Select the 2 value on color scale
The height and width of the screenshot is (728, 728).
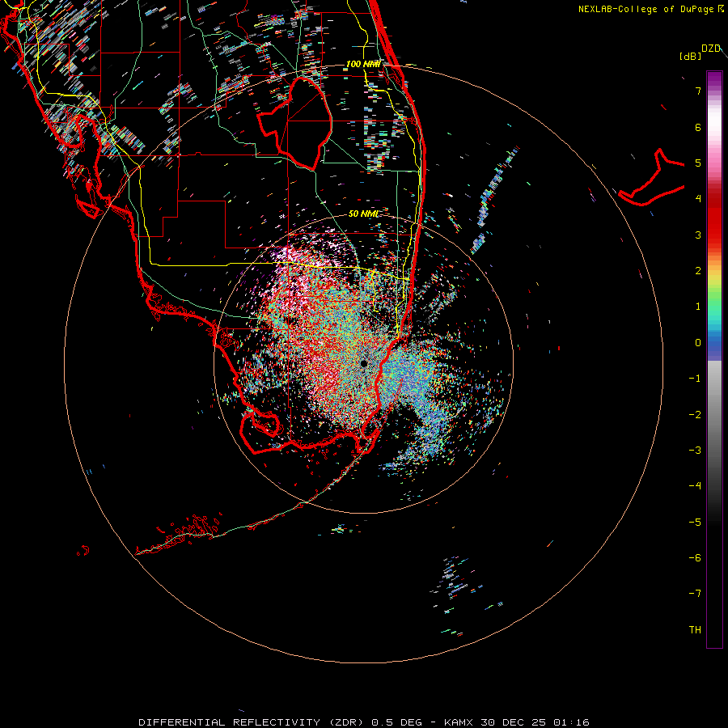698,271
